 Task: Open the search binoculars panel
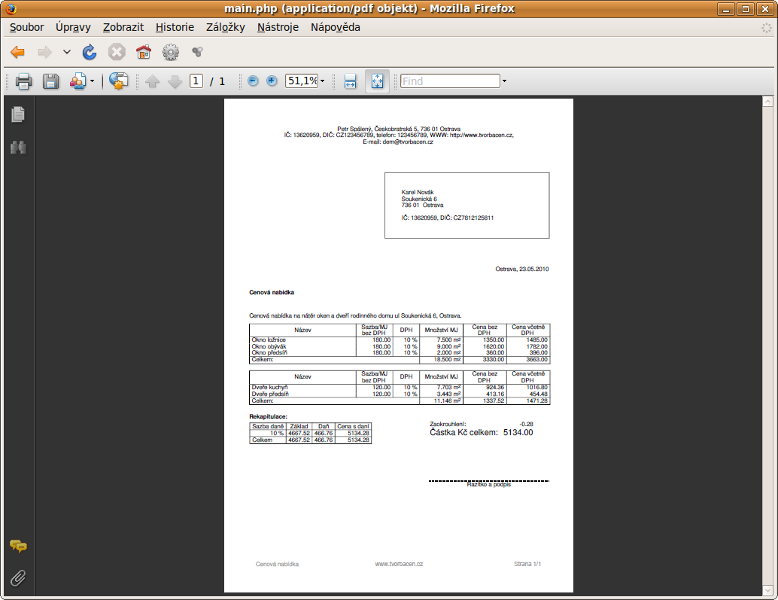[x=18, y=147]
